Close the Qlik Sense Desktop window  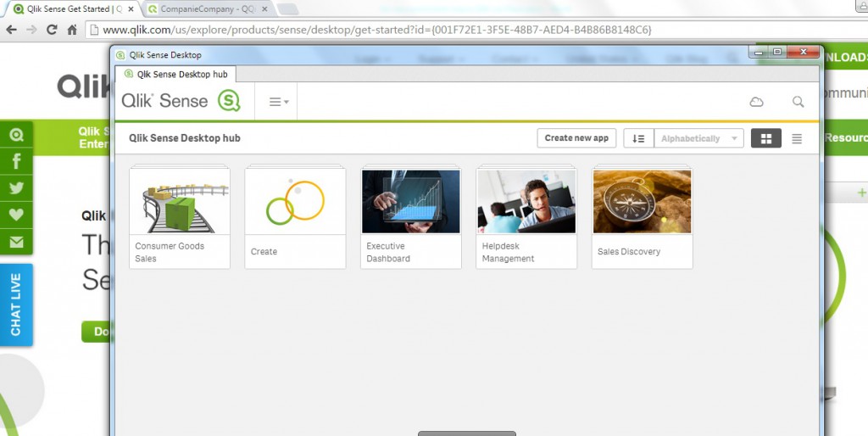(804, 52)
